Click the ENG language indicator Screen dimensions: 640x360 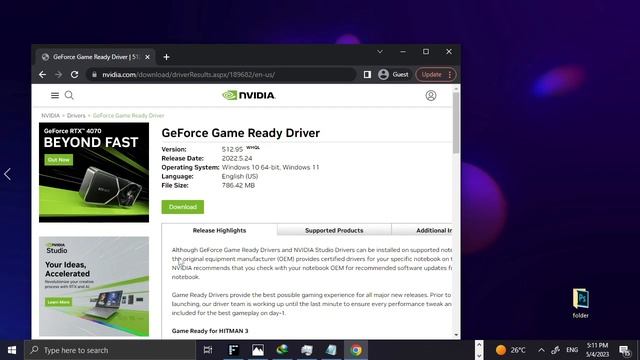coord(572,350)
